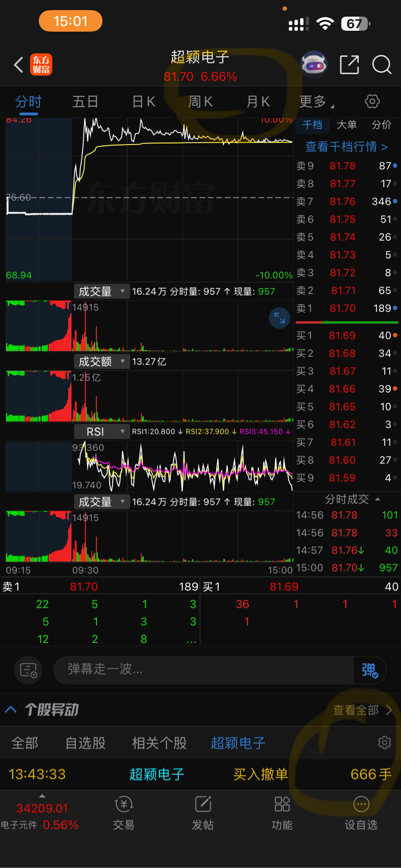The width and height of the screenshot is (401, 868).
Task: Select the 大单 tab
Action: [x=347, y=125]
